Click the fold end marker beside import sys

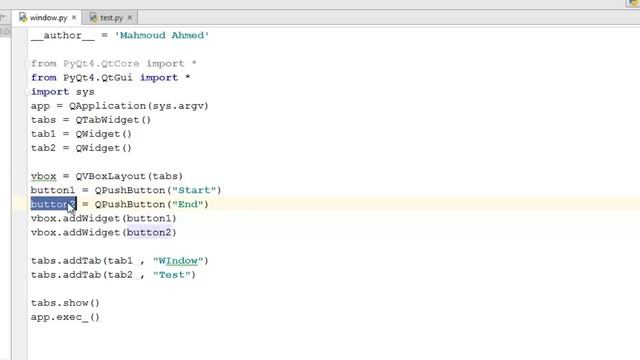(x=27, y=92)
